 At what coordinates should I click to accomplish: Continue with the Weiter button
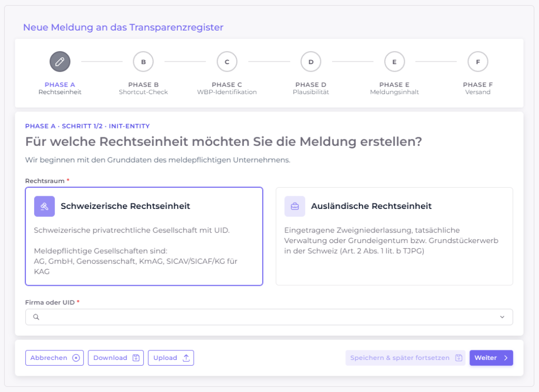[x=491, y=358]
